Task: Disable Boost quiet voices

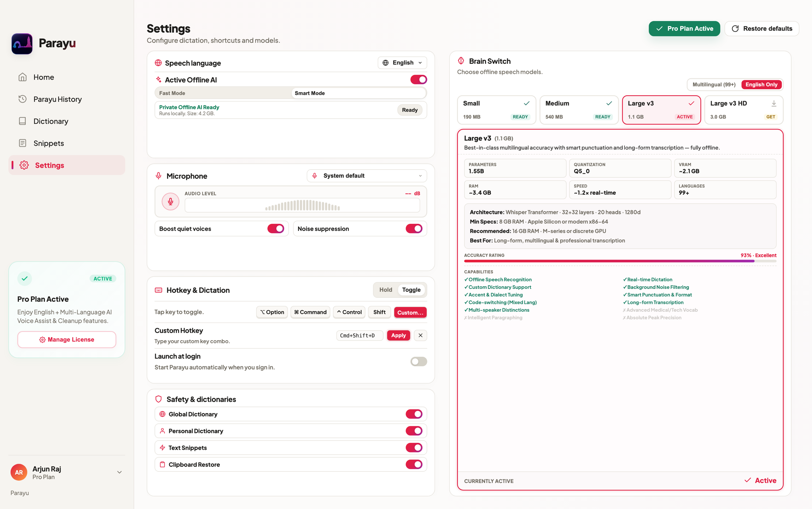Action: click(x=276, y=229)
